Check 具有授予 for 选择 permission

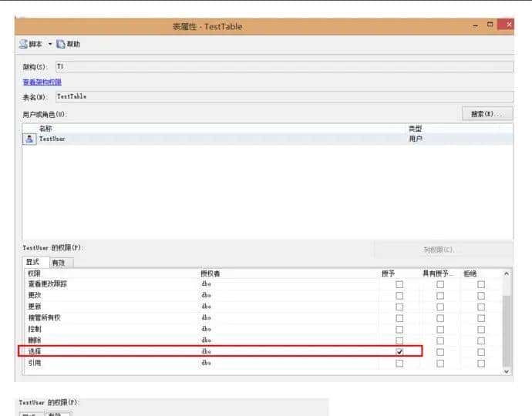(440, 352)
